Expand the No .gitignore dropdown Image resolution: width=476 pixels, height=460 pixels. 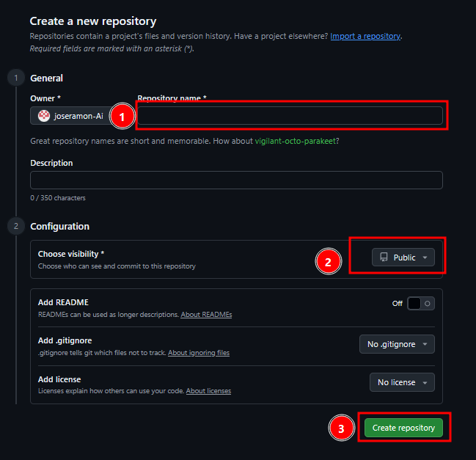coord(396,344)
